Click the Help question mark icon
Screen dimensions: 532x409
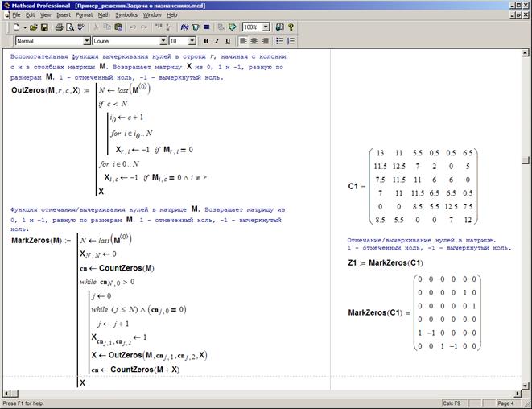(291, 27)
